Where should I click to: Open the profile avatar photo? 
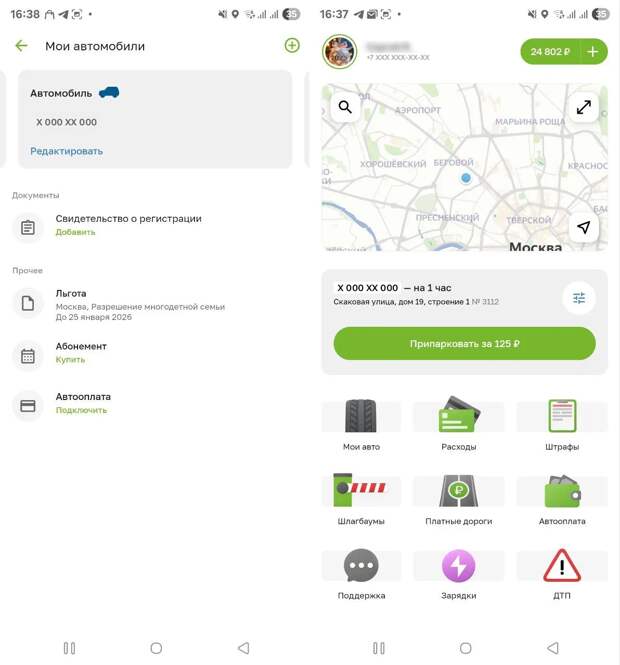tap(340, 52)
